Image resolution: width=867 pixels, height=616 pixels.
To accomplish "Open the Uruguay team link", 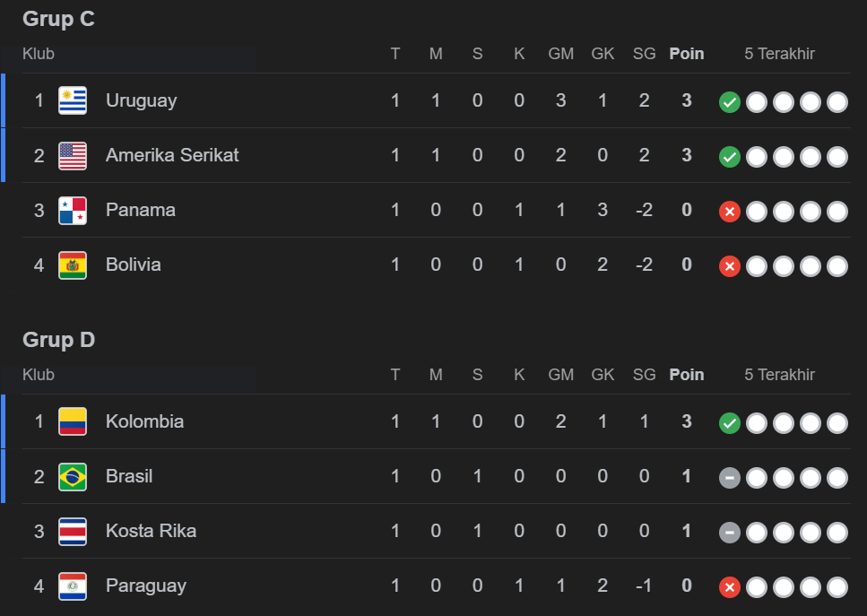I will pyautogui.click(x=141, y=100).
